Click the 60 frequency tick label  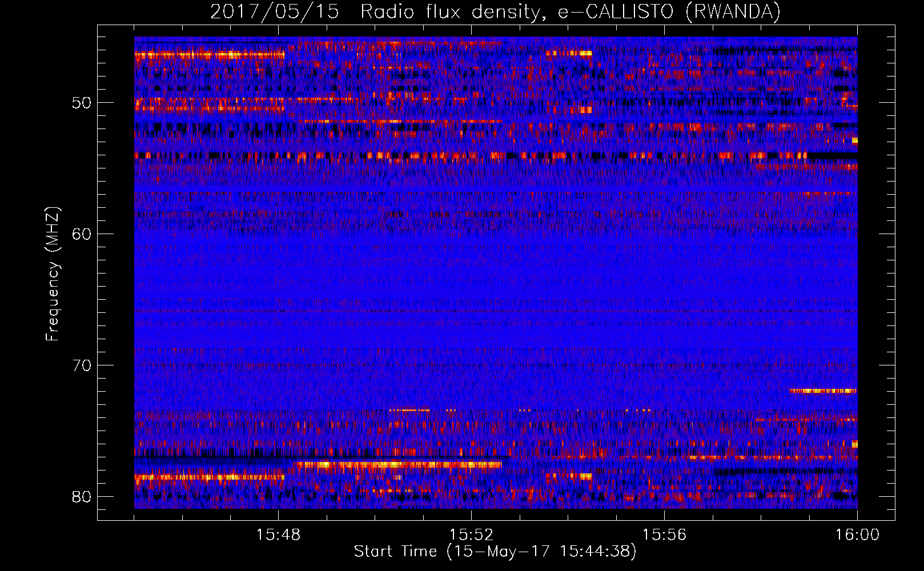point(82,234)
